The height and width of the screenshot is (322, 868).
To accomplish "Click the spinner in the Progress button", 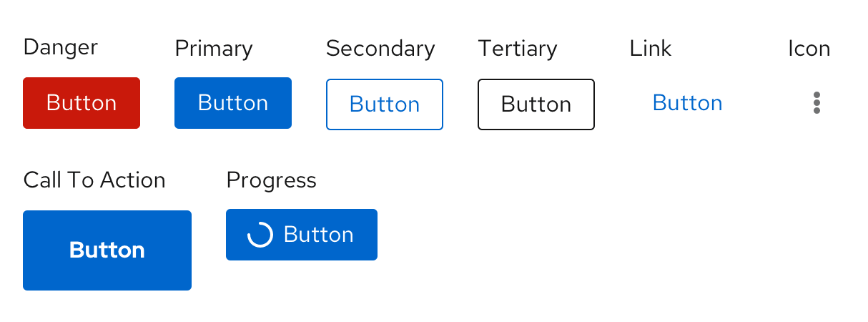I will pyautogui.click(x=260, y=235).
